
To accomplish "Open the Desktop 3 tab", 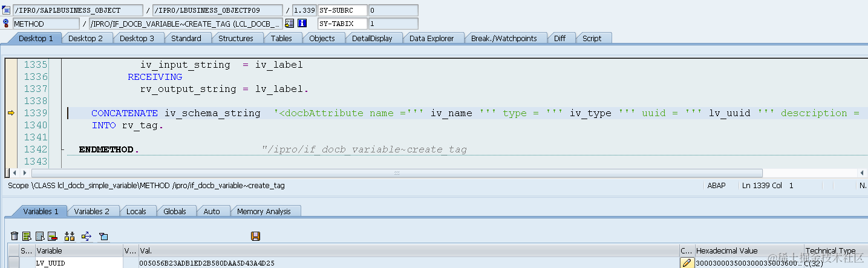I will [x=137, y=38].
